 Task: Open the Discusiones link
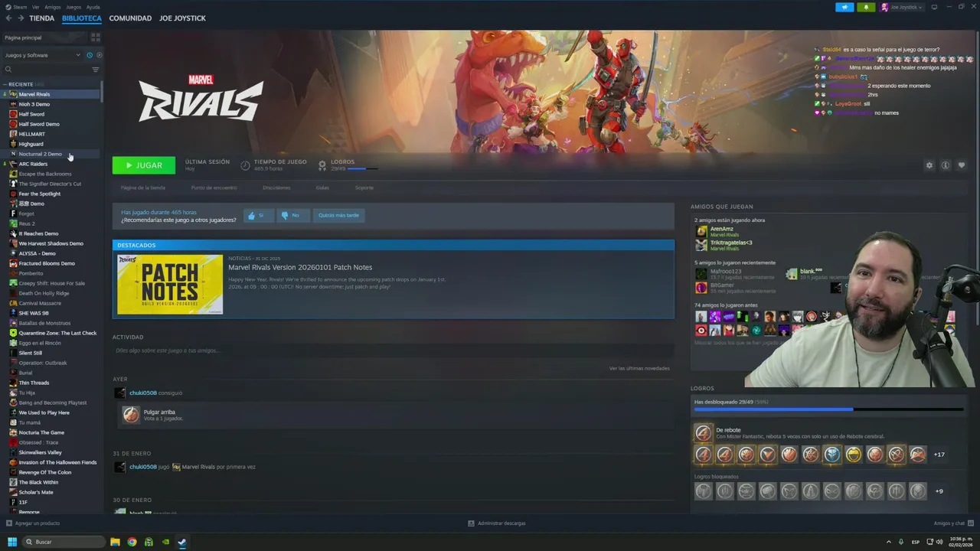pos(276,187)
